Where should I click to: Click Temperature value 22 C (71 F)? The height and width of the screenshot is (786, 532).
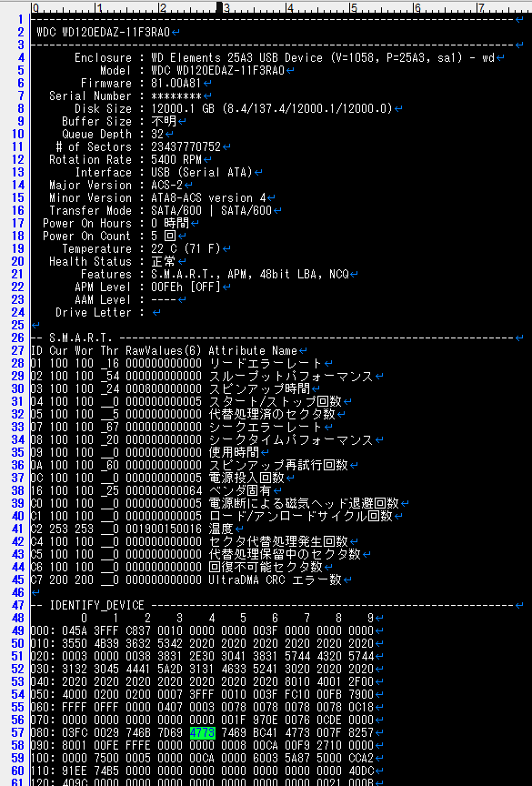[186, 249]
